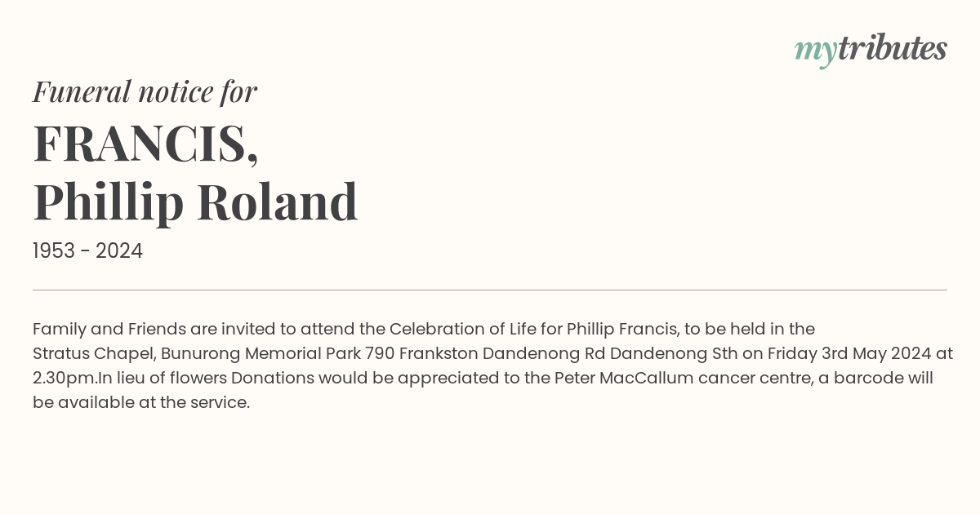
Task: Click the 'tributes' part of logo
Action: coord(892,48)
